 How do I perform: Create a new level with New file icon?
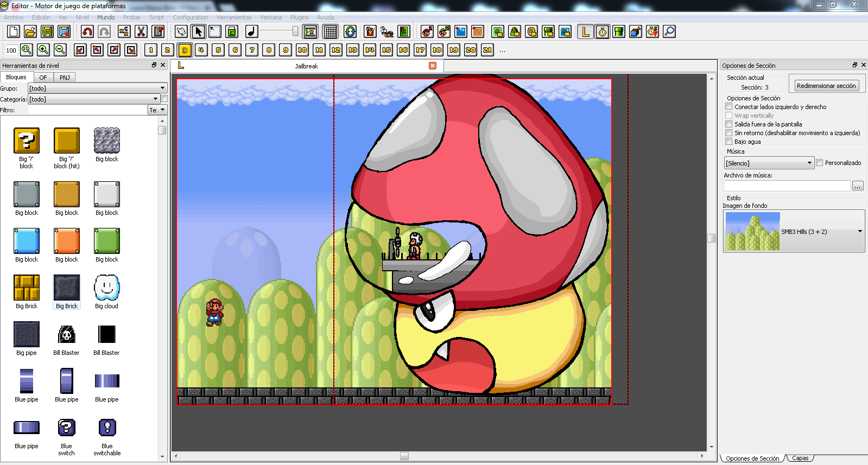click(x=14, y=31)
